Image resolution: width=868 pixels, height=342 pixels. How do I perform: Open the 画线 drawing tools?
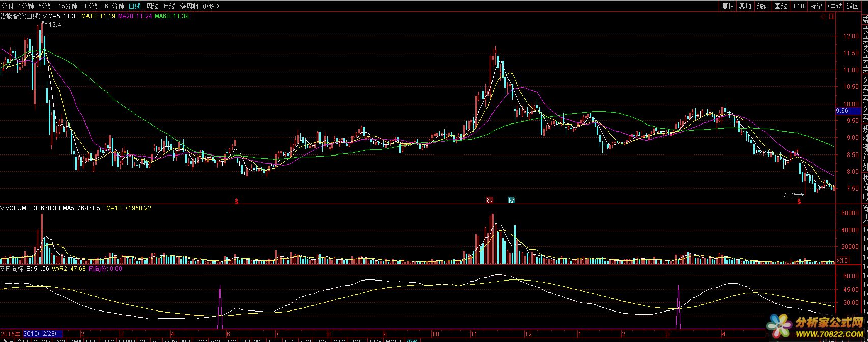[x=780, y=6]
